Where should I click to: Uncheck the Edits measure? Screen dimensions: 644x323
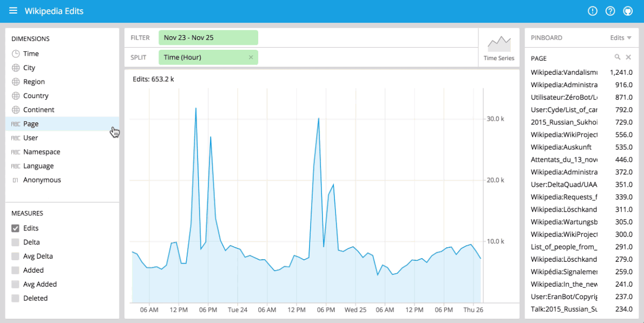tap(15, 228)
